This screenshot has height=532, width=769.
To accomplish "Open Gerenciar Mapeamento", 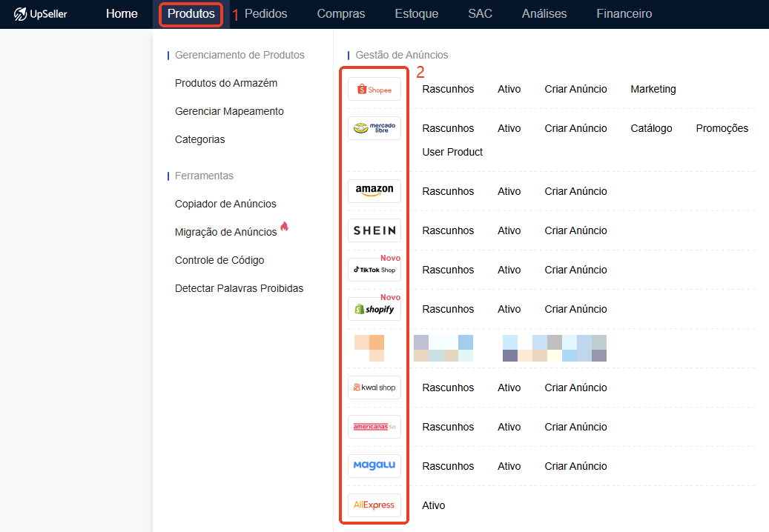I will (x=229, y=111).
